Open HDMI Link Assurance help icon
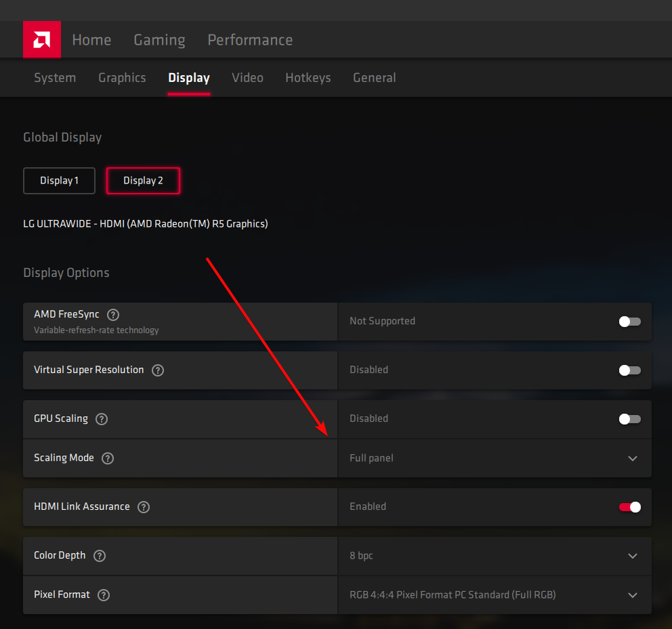672x629 pixels. (144, 507)
